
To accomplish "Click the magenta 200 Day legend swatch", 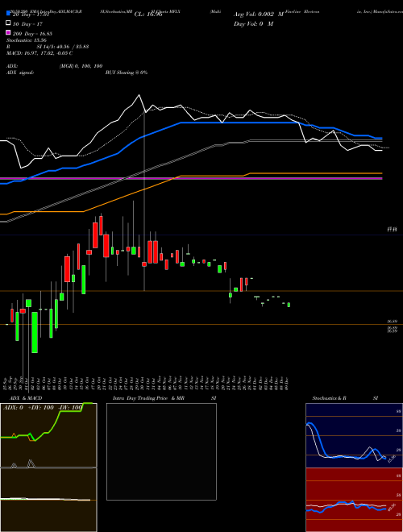I will (x=8, y=33).
